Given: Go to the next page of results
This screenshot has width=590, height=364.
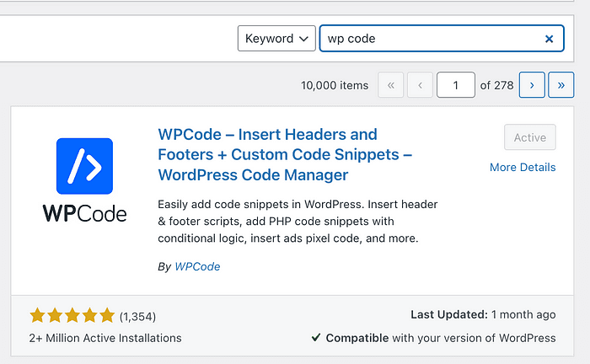Looking at the screenshot, I should [531, 85].
